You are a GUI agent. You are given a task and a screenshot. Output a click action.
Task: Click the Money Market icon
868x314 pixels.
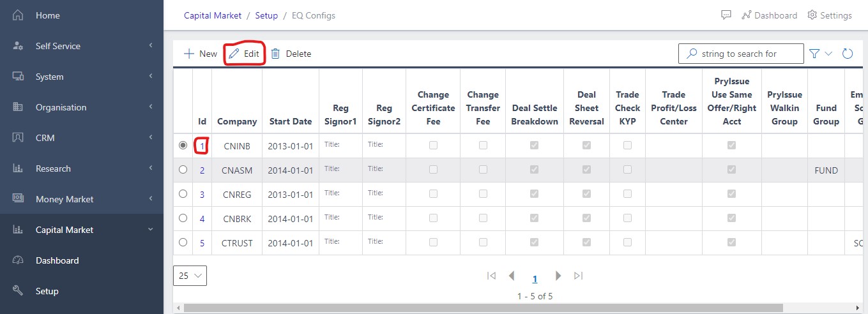point(18,199)
